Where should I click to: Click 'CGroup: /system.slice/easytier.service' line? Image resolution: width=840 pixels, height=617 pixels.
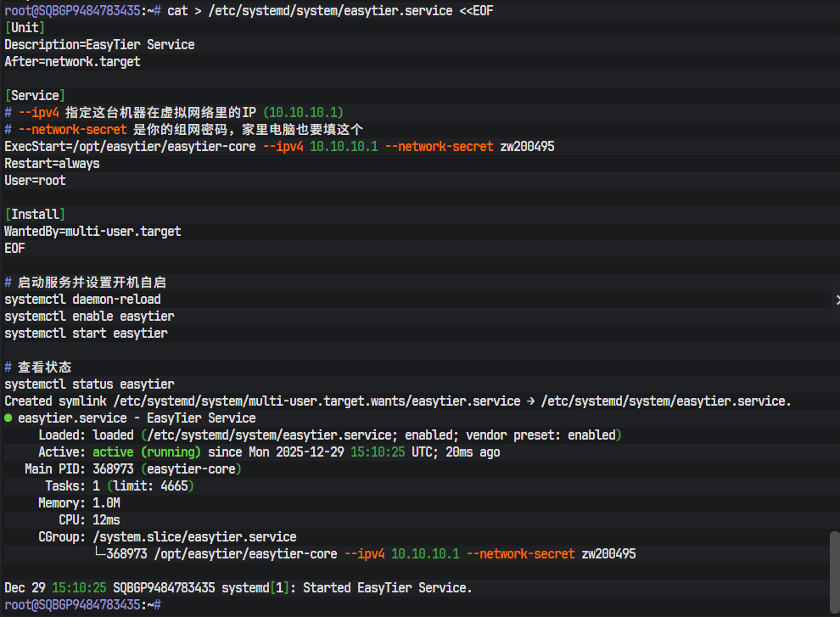(168, 537)
